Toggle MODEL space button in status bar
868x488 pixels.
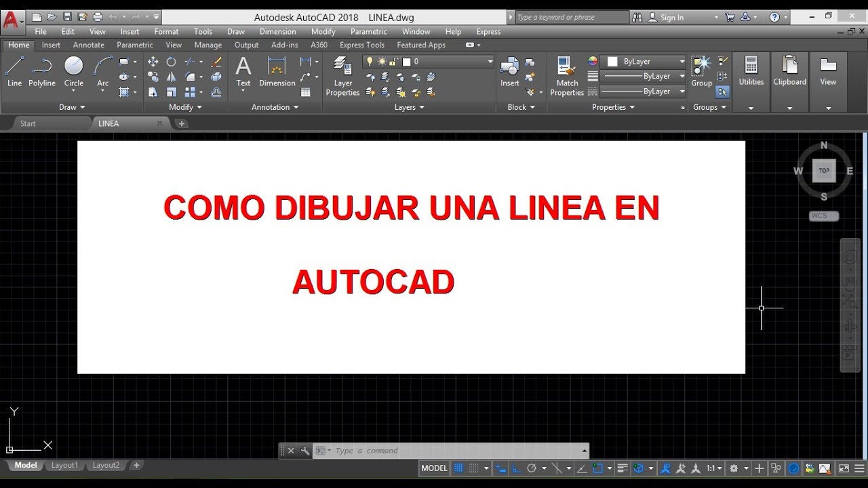434,468
